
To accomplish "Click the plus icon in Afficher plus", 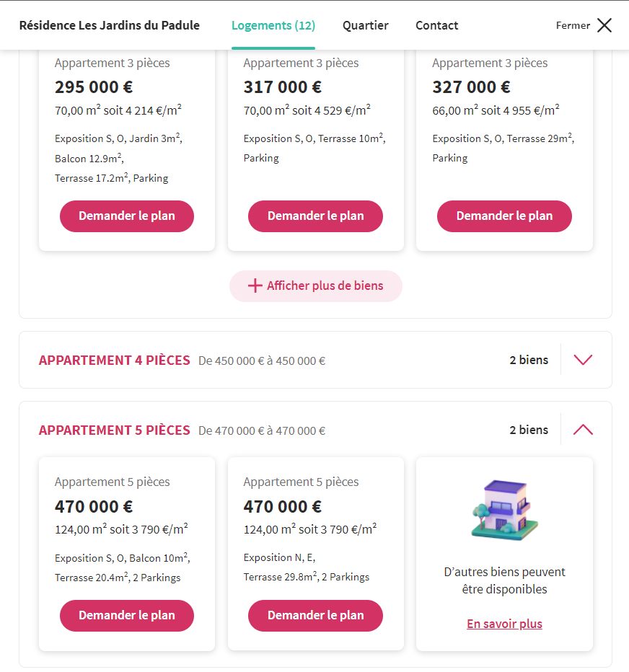I will (x=255, y=286).
